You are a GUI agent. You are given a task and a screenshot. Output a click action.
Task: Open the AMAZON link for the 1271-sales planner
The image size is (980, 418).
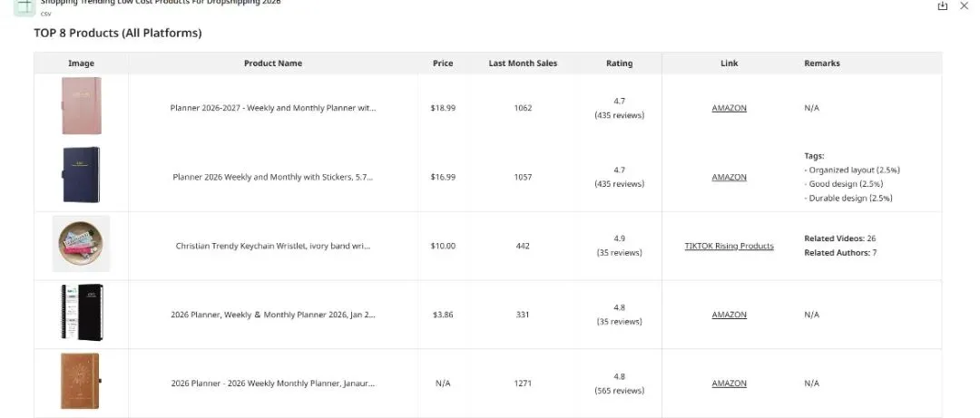tap(729, 384)
